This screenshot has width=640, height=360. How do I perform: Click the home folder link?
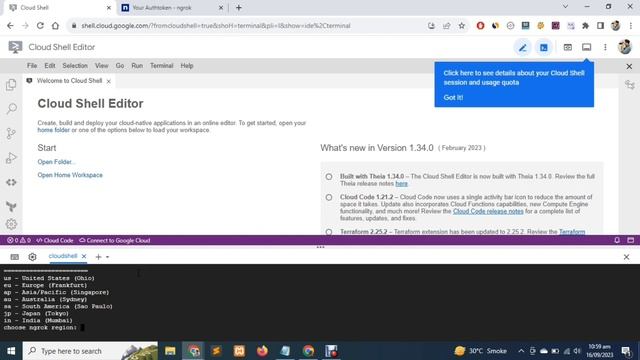tap(53, 130)
